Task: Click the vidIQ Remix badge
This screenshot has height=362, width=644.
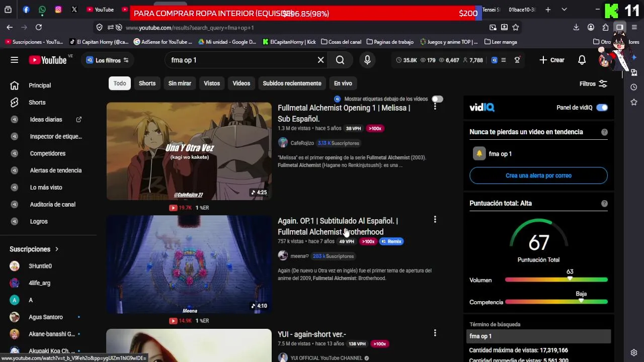Action: click(391, 241)
